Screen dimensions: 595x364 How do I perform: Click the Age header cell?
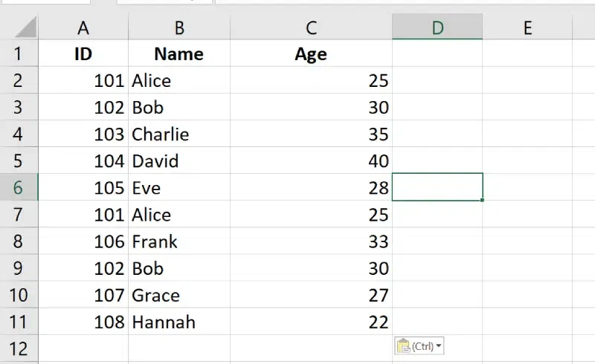click(x=311, y=54)
